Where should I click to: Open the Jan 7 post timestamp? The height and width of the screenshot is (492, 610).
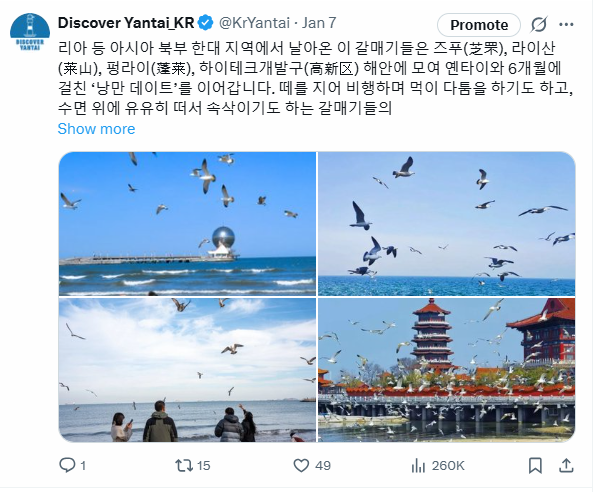[319, 23]
